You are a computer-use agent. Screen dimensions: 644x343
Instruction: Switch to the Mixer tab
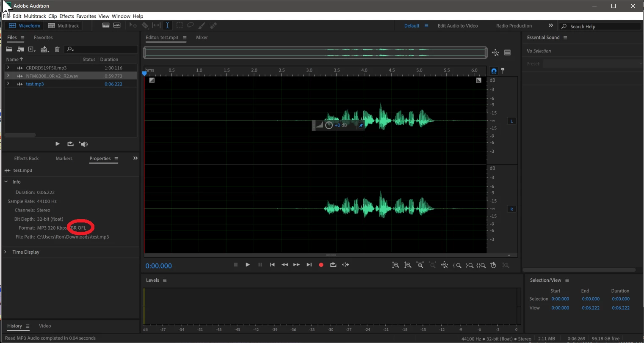(x=202, y=38)
